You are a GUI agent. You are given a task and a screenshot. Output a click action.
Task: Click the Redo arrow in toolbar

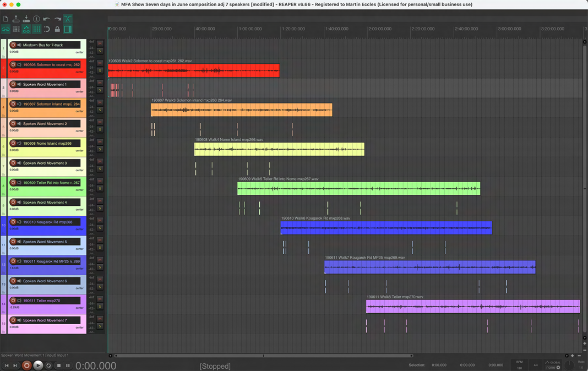[57, 19]
